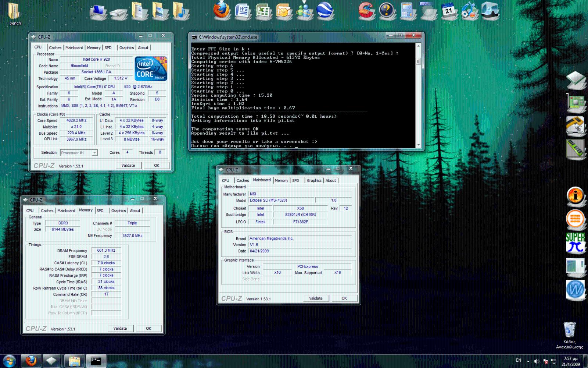The height and width of the screenshot is (368, 588).
Task: Click the NB Frequency value 3527.0 MHz
Action: point(132,236)
